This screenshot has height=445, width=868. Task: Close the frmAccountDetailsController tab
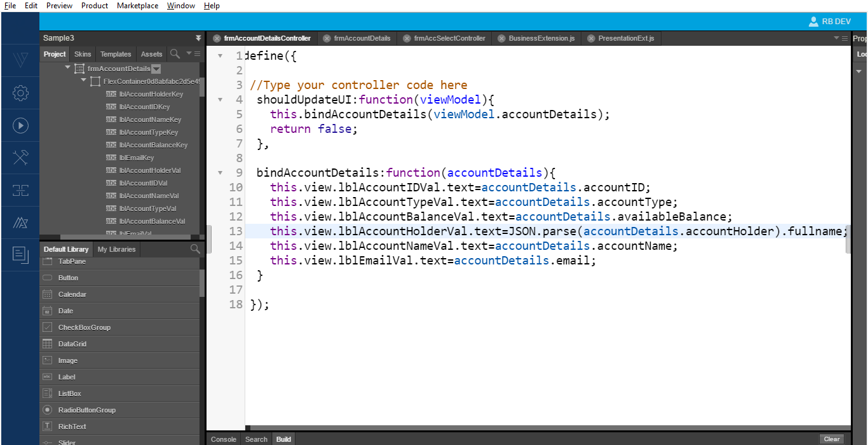pos(217,38)
